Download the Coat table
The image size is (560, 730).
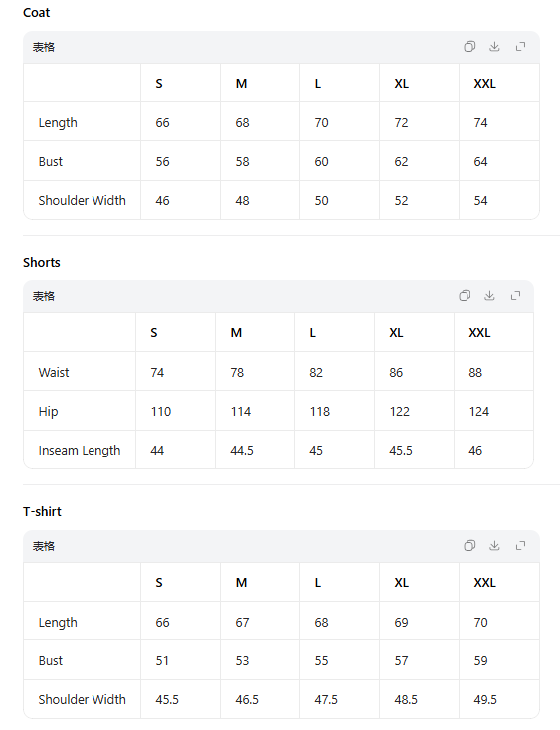coord(494,47)
